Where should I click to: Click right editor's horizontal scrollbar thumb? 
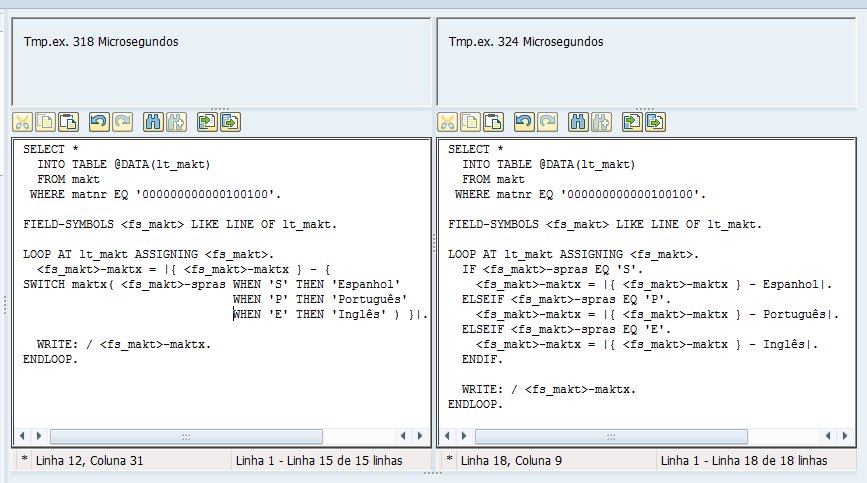(611, 437)
